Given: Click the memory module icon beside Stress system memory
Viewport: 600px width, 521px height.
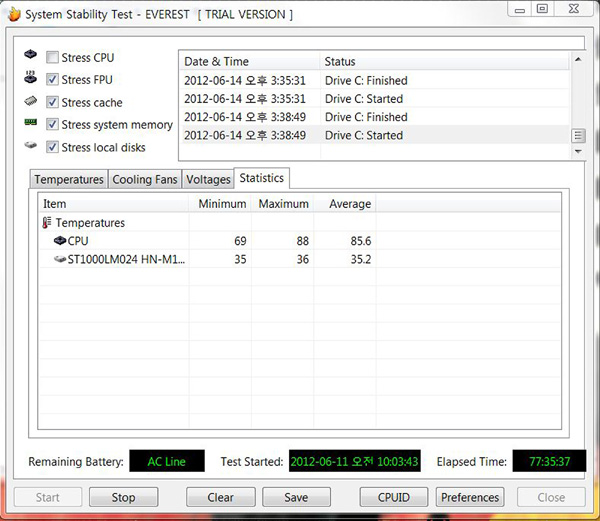Looking at the screenshot, I should 31,122.
